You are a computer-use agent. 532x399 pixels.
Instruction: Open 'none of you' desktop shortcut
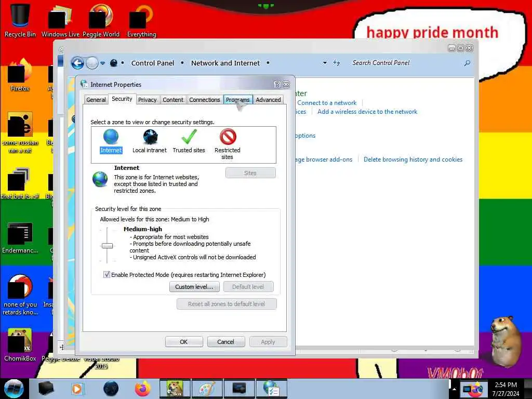(20, 295)
